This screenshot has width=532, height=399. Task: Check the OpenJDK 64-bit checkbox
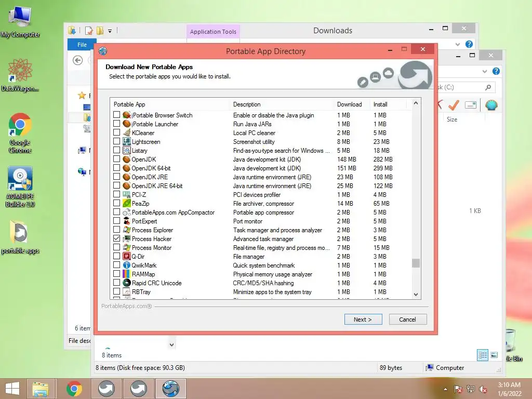[116, 168]
